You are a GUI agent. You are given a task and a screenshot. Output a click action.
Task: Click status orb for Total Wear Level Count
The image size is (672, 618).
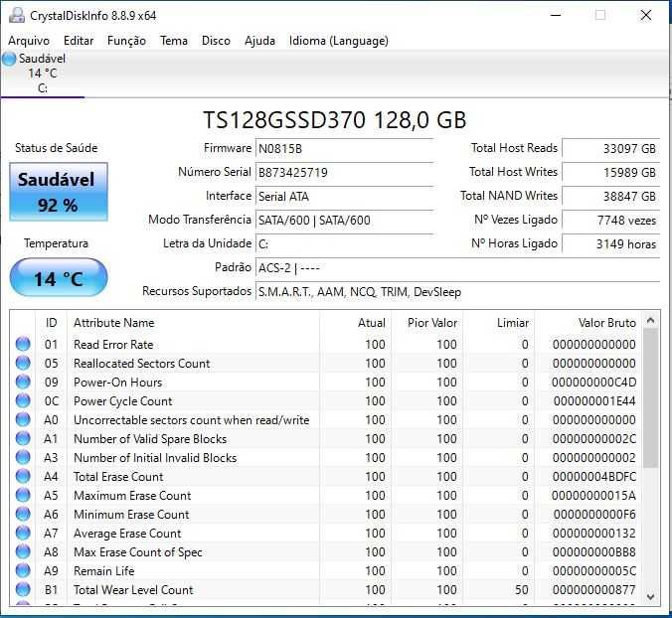click(x=23, y=589)
